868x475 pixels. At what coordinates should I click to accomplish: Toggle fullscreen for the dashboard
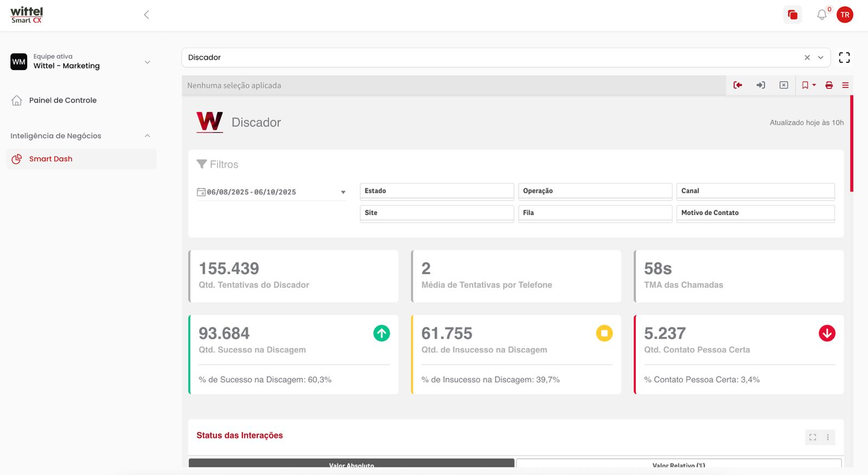coord(844,58)
